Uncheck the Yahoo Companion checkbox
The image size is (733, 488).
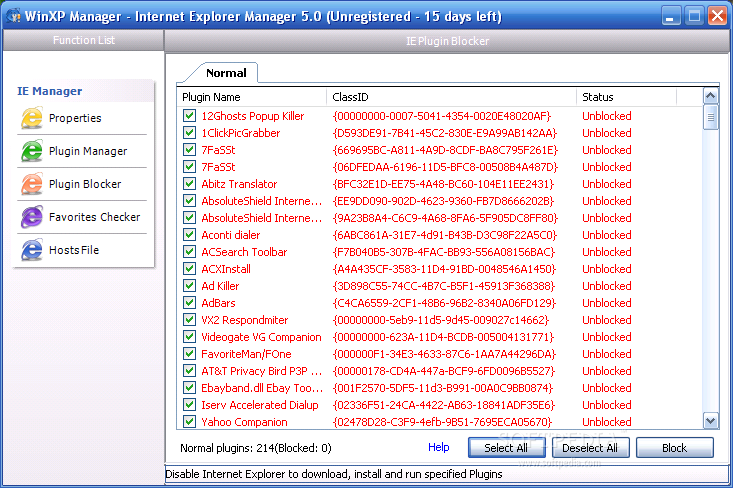coord(189,422)
